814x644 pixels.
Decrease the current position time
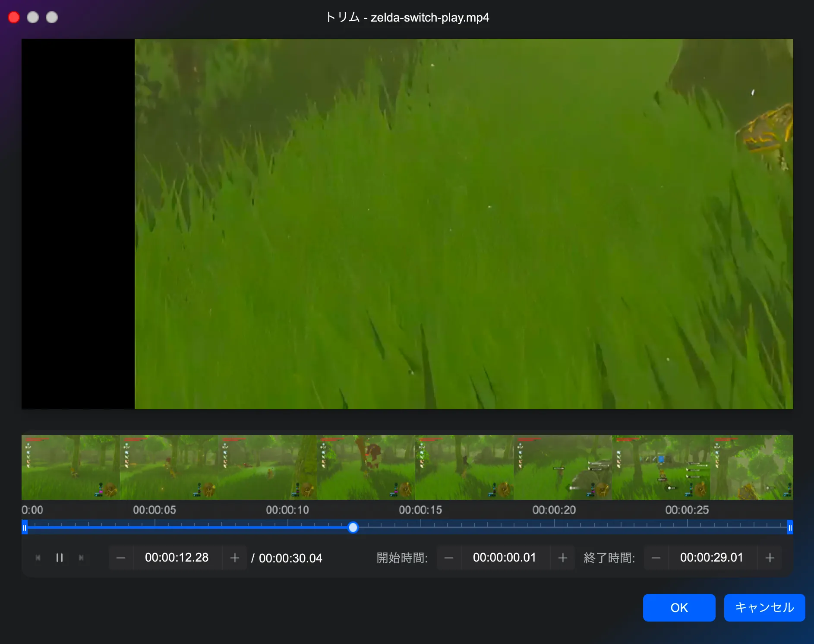121,558
